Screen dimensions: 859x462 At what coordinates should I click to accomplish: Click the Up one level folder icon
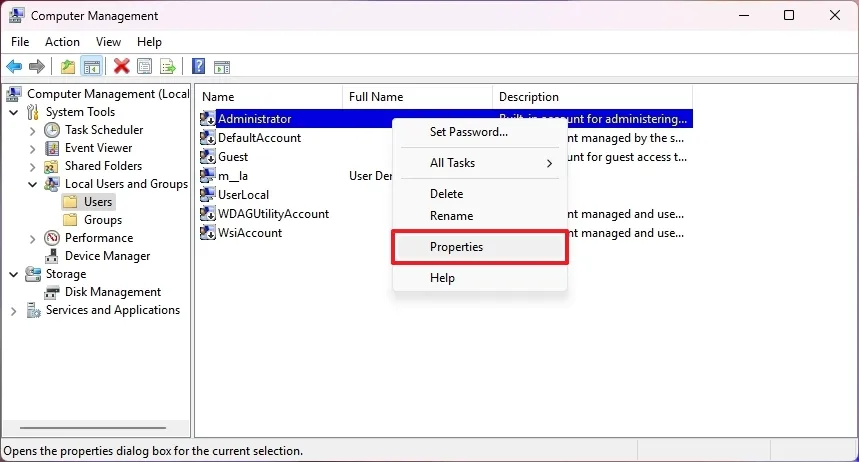coord(67,67)
